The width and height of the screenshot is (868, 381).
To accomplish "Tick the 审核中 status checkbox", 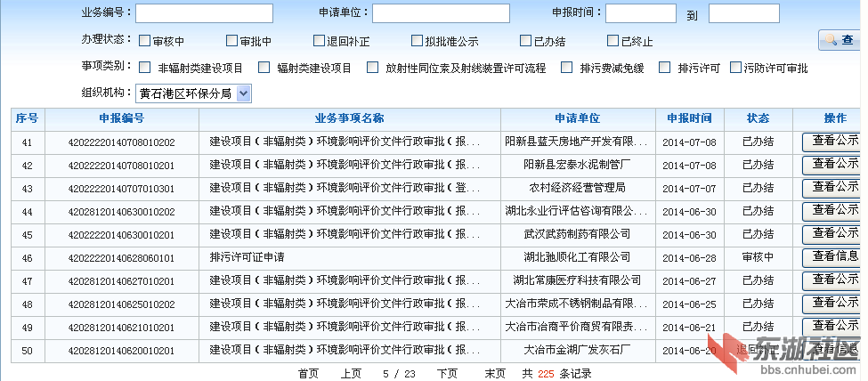I will tap(144, 40).
